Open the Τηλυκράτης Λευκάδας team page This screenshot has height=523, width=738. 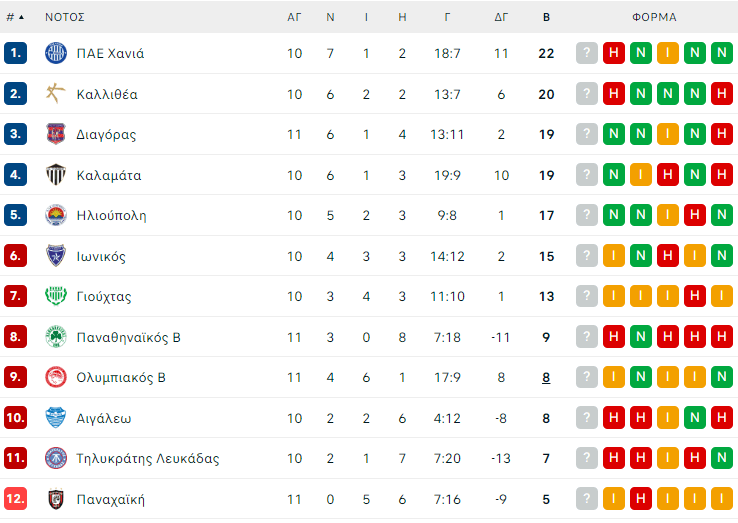click(x=147, y=458)
